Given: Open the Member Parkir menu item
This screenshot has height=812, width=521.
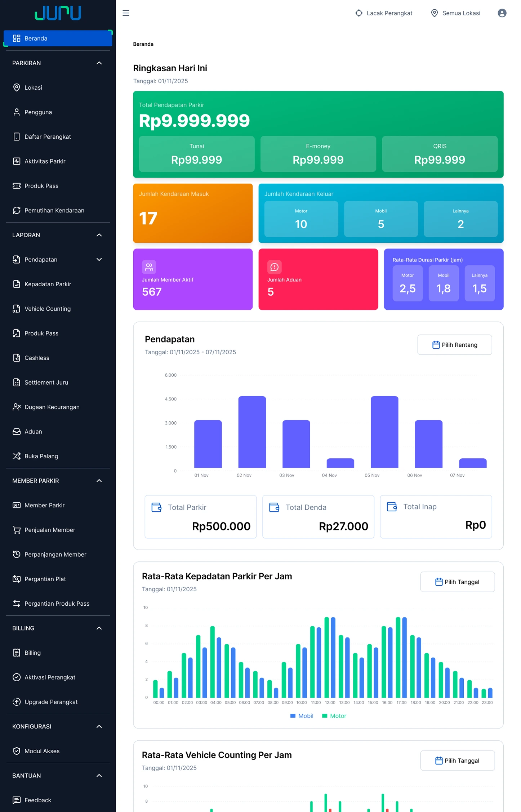Looking at the screenshot, I should coord(58,505).
